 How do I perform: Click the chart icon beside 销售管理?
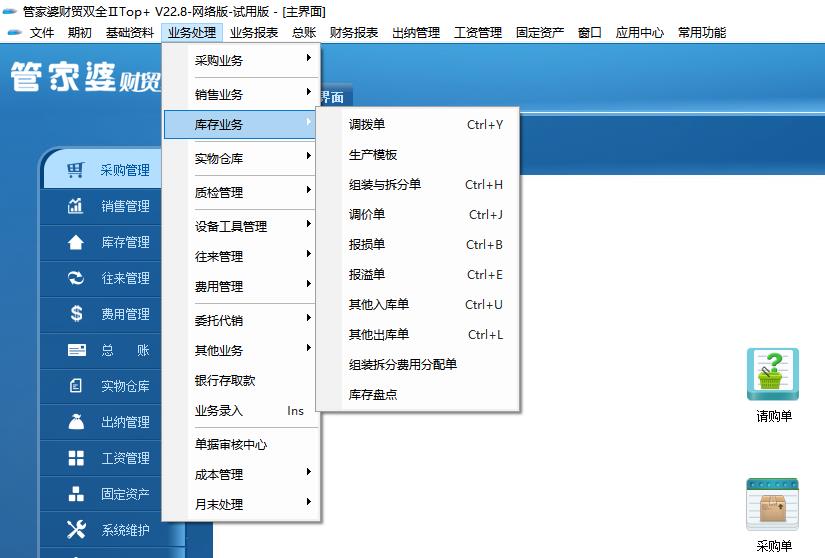coord(76,206)
